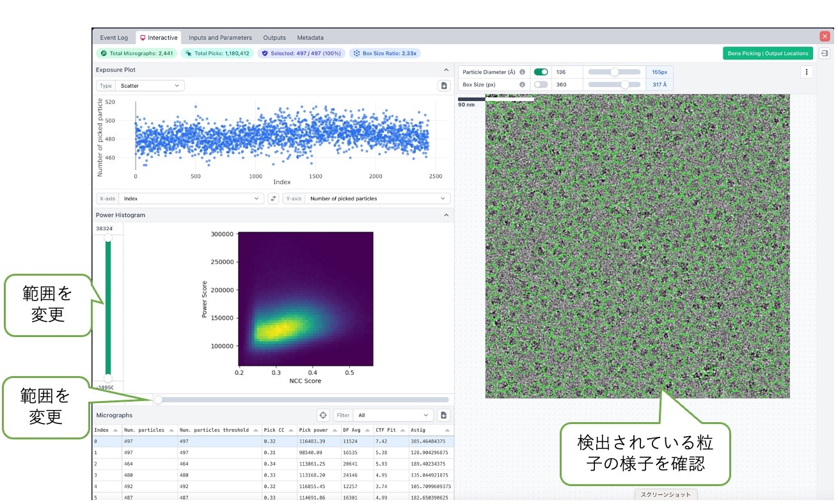The image size is (838, 504).
Task: Switch to the Outputs tab
Action: point(274,38)
